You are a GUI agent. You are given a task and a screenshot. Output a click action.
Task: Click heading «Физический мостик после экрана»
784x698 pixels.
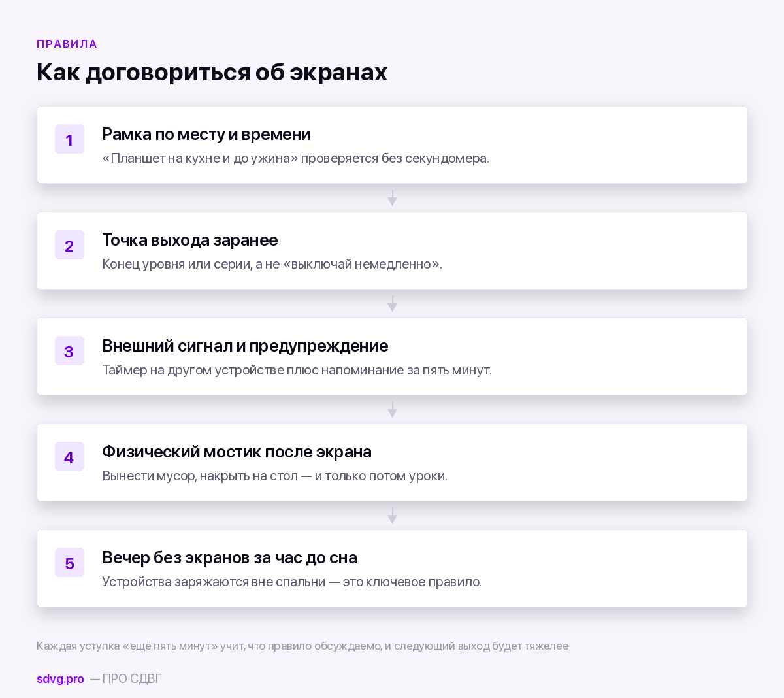click(237, 452)
